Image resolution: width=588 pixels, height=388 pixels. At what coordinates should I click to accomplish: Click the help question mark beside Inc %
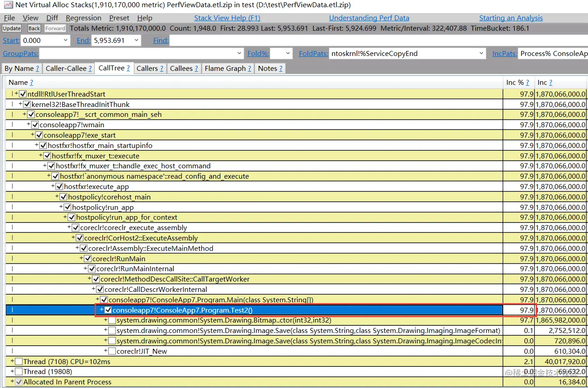(528, 83)
